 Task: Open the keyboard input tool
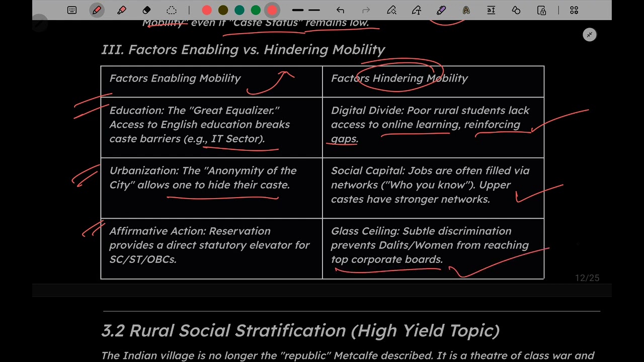[72, 10]
